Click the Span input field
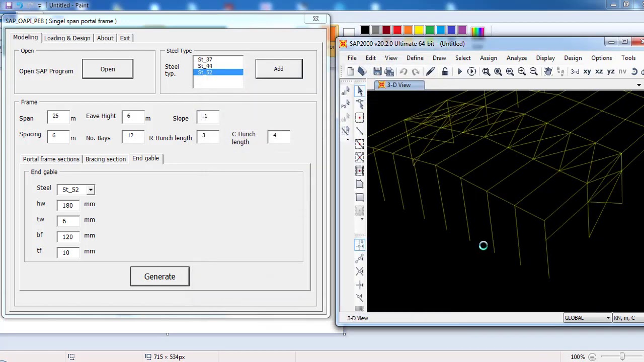This screenshot has width=644, height=362. (58, 117)
